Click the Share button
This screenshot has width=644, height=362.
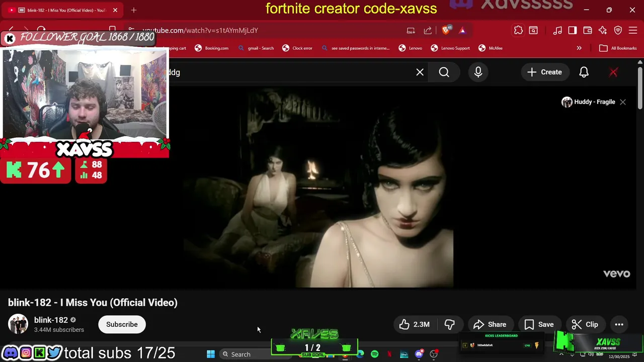490,324
